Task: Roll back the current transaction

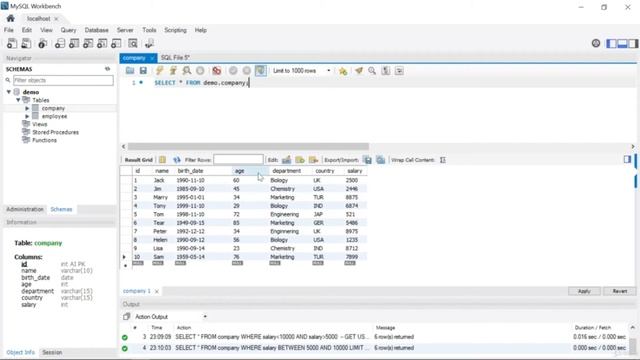Action: [247, 71]
